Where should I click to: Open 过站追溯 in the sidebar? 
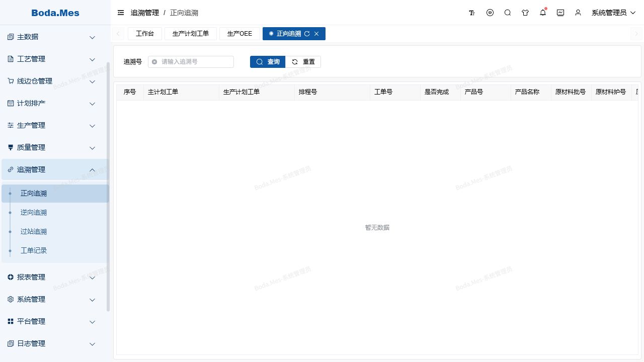55,232
